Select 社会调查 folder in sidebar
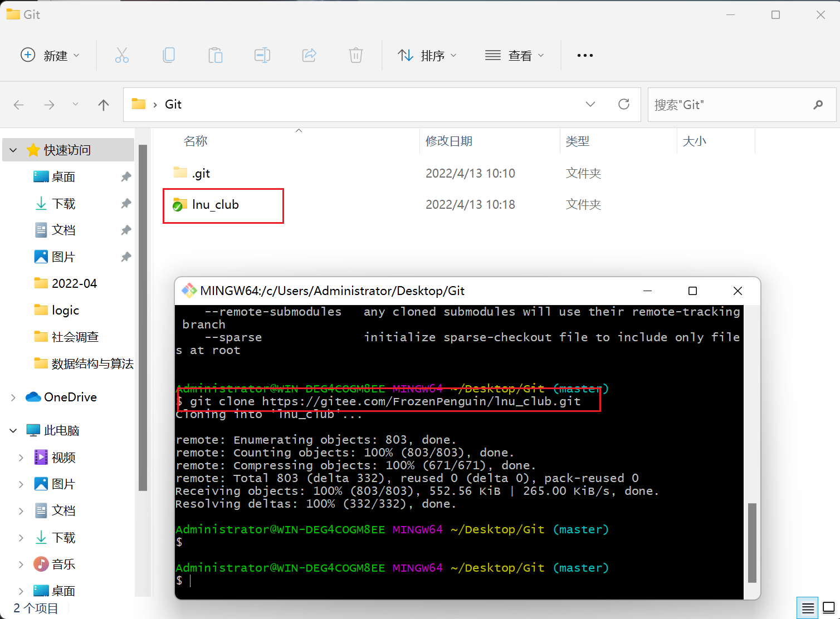The height and width of the screenshot is (619, 840). [67, 337]
